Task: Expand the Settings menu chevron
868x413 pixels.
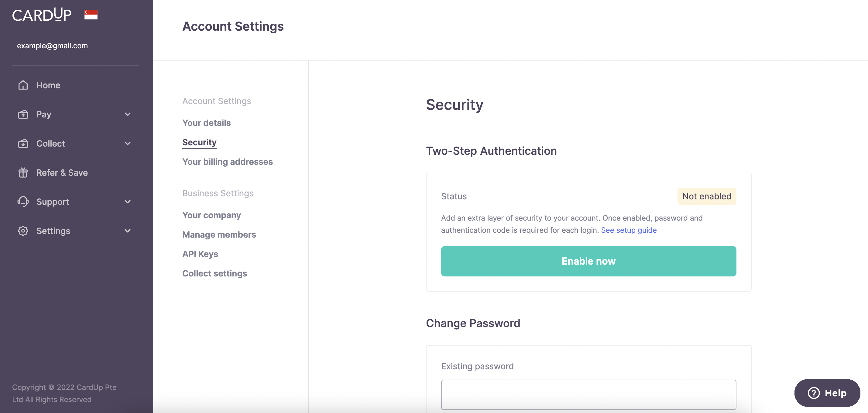Action: tap(127, 231)
